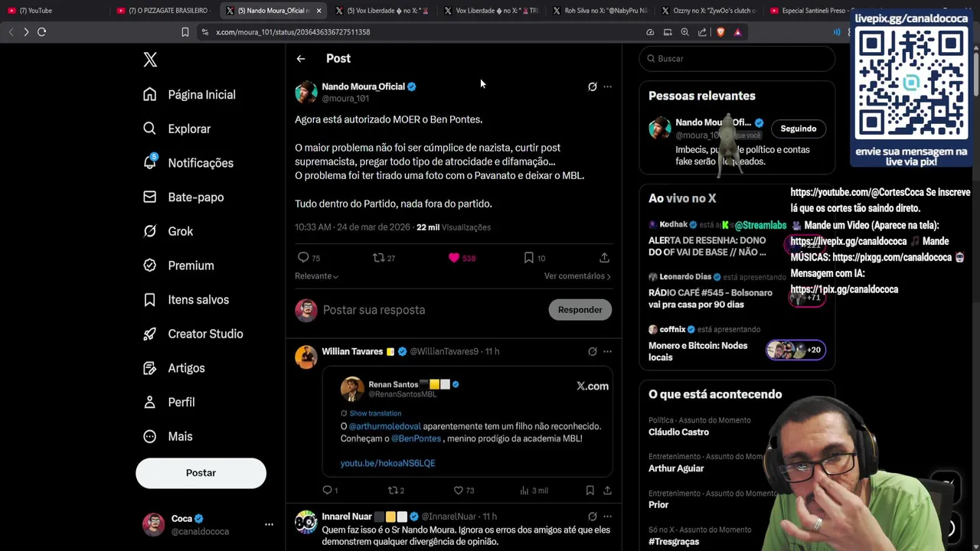This screenshot has width=980, height=551.
Task: Repost Willian Tavares comment
Action: 396,491
